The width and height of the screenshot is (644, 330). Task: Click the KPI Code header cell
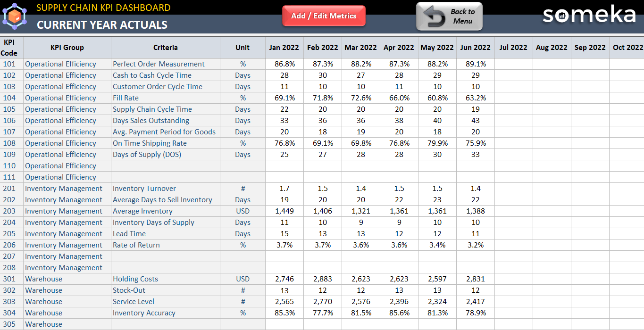pyautogui.click(x=11, y=47)
